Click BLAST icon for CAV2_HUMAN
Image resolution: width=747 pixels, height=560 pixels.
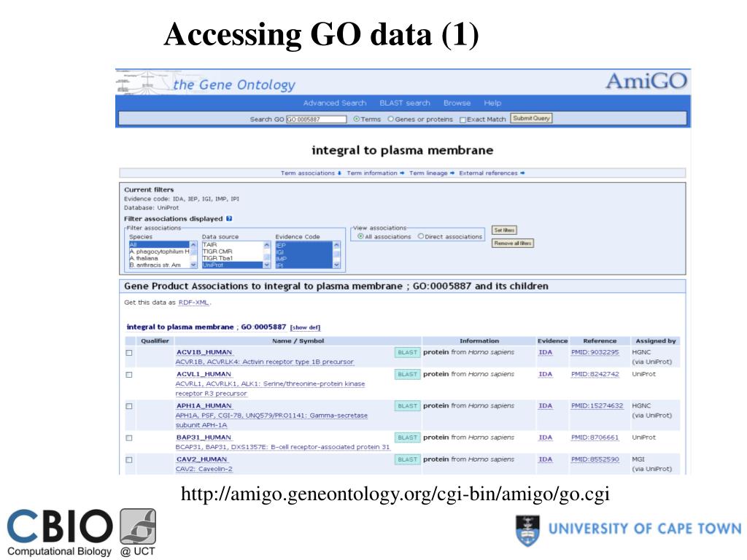click(x=407, y=459)
